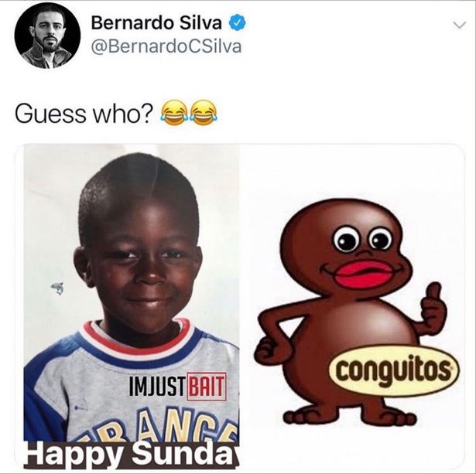Select the 'Guess who?' tweet text
The height and width of the screenshot is (474, 476).
pos(83,114)
